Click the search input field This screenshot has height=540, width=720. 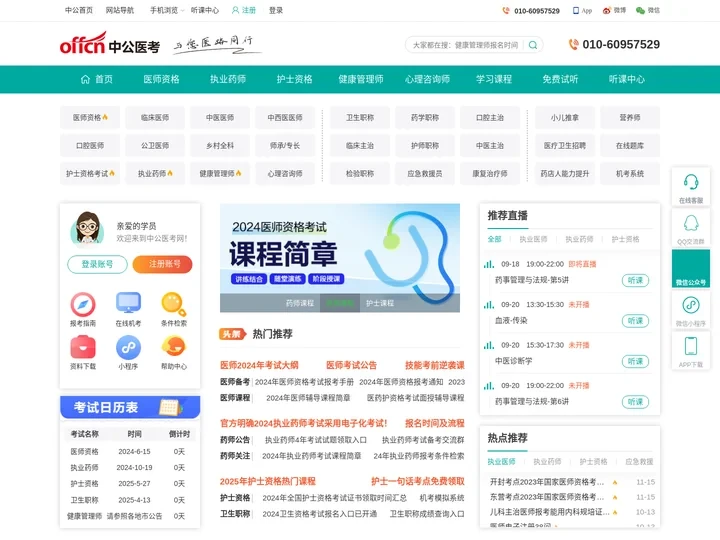click(x=466, y=45)
